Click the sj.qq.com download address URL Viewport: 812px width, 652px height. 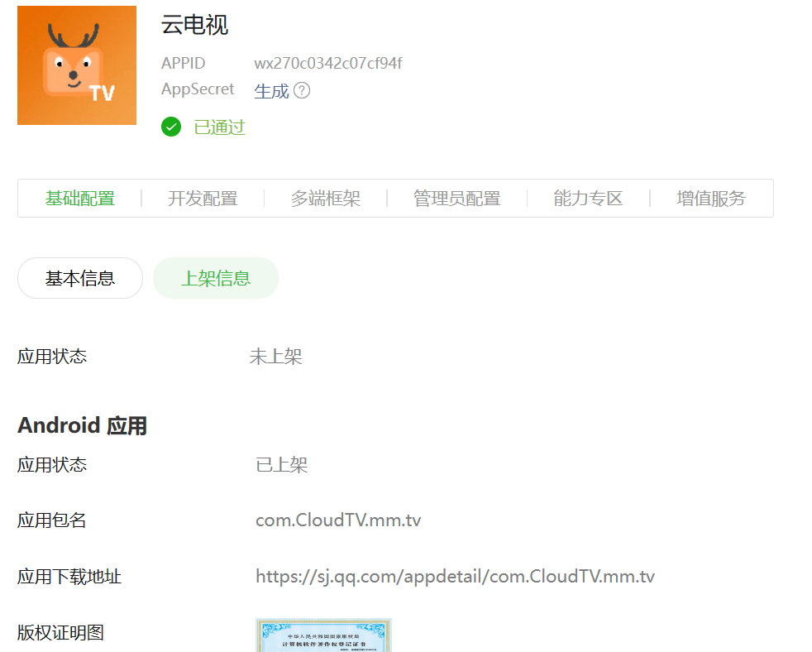point(455,577)
